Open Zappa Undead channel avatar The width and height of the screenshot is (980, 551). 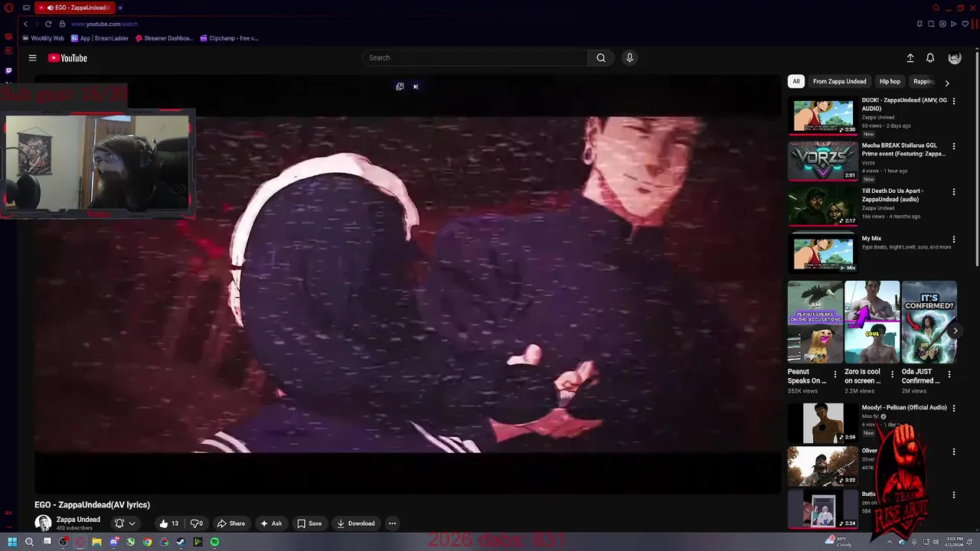(43, 523)
